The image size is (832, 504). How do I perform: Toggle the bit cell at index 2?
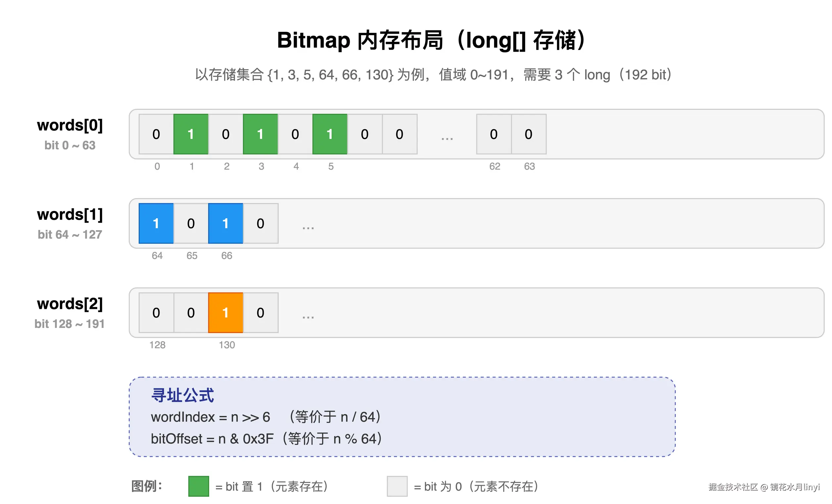tap(226, 134)
